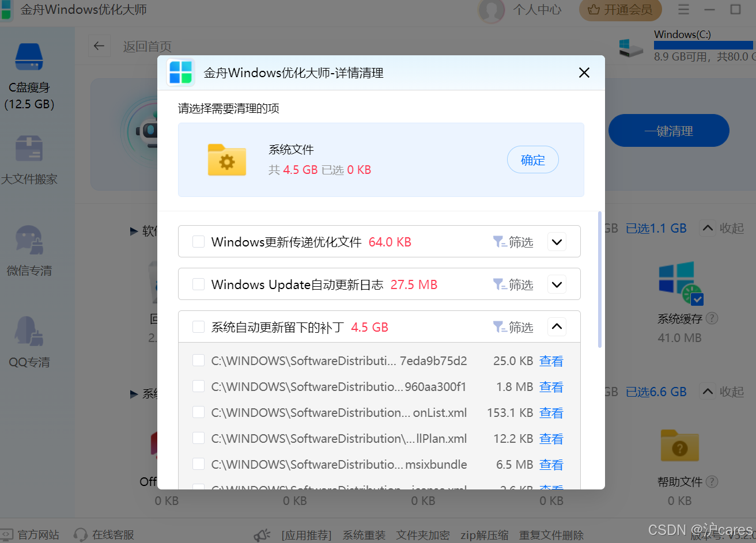
Task: Click 筛选 for Windows更新传递优化文件
Action: pyautogui.click(x=513, y=242)
